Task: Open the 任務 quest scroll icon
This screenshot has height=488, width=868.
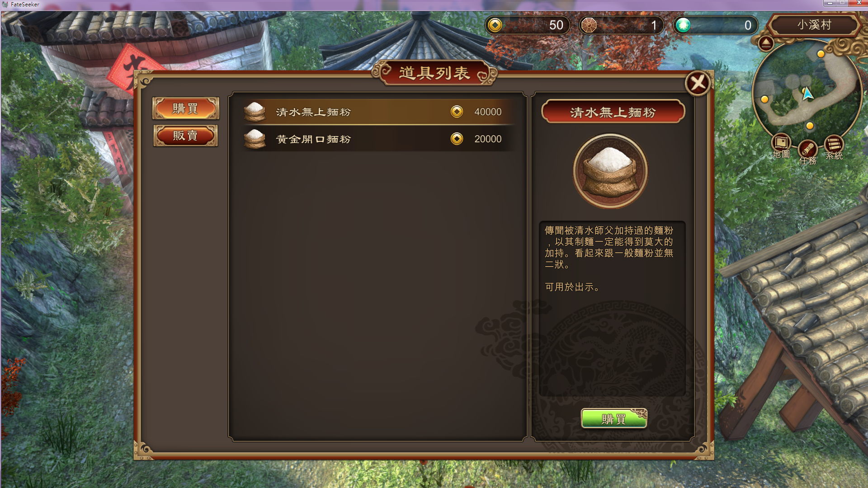Action: coord(807,150)
